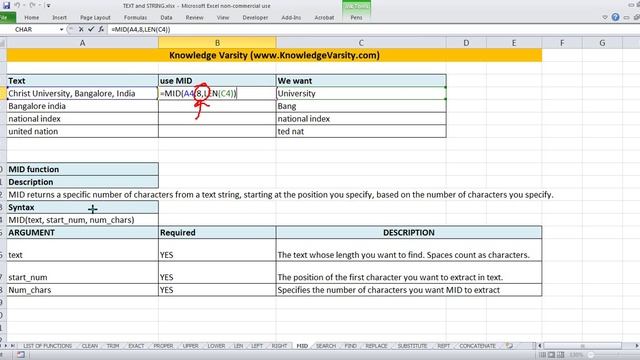Viewport: 640px width, 360px height.
Task: Click the 'use MID' header cell
Action: pyautogui.click(x=217, y=81)
